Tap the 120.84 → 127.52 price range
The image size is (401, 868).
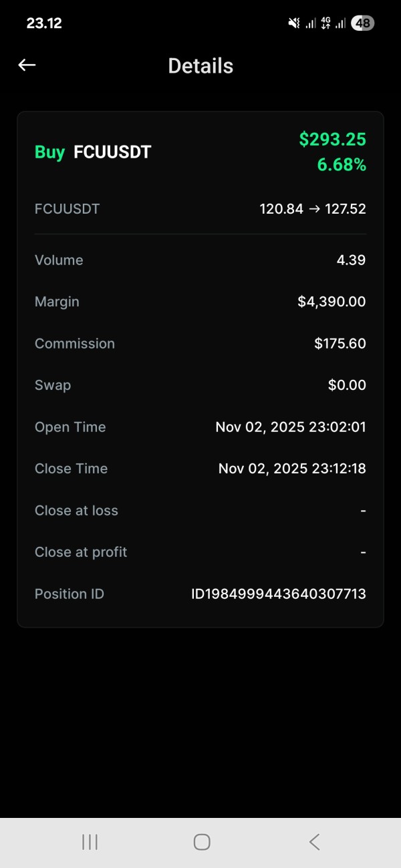click(x=312, y=209)
